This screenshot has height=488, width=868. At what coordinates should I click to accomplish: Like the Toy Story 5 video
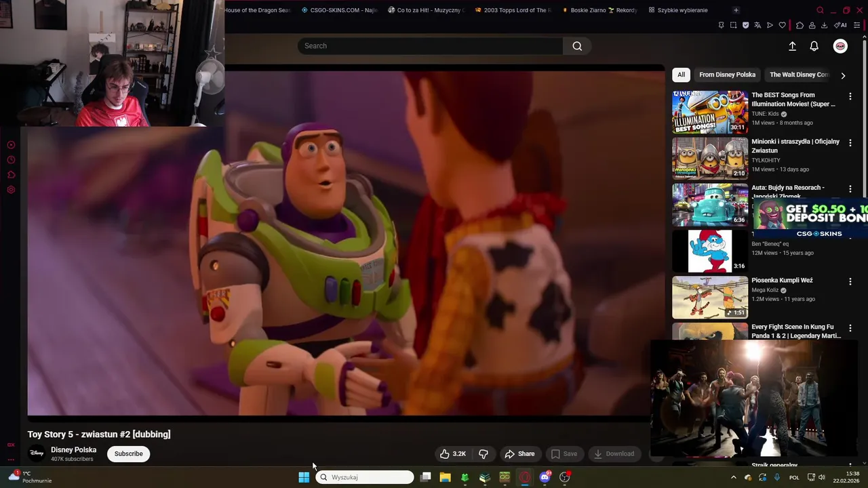[x=453, y=454]
